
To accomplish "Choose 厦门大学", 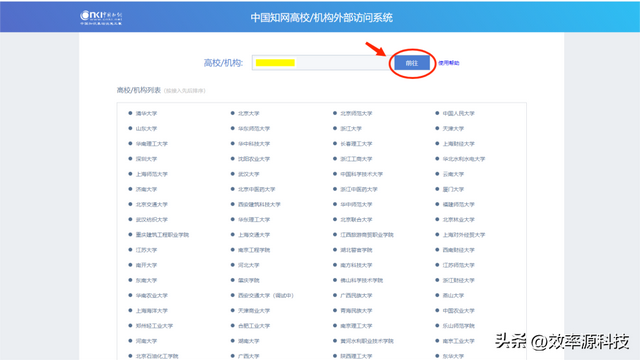I will tap(453, 189).
